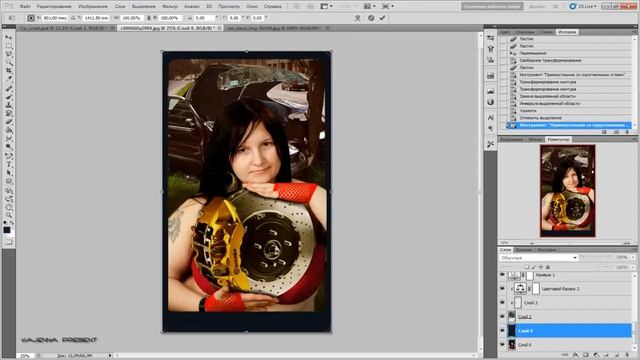This screenshot has width=640, height=360.
Task: Open the Layers panel menu
Action: (634, 249)
